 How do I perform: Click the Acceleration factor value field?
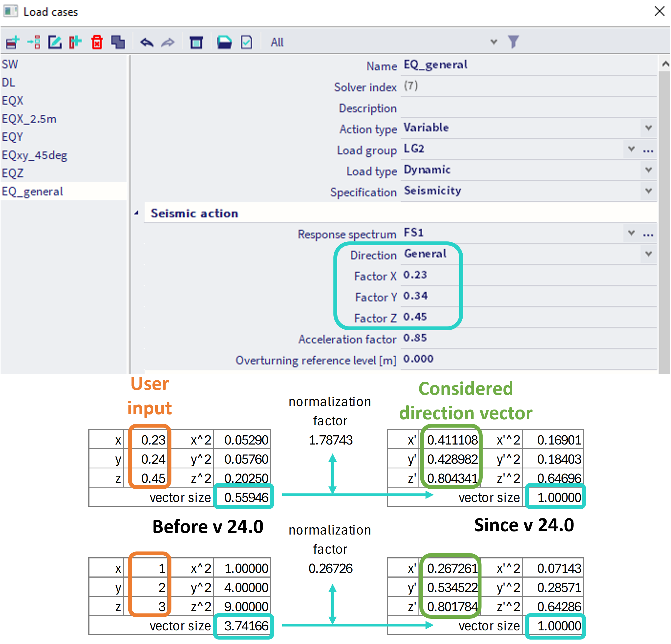click(x=527, y=338)
